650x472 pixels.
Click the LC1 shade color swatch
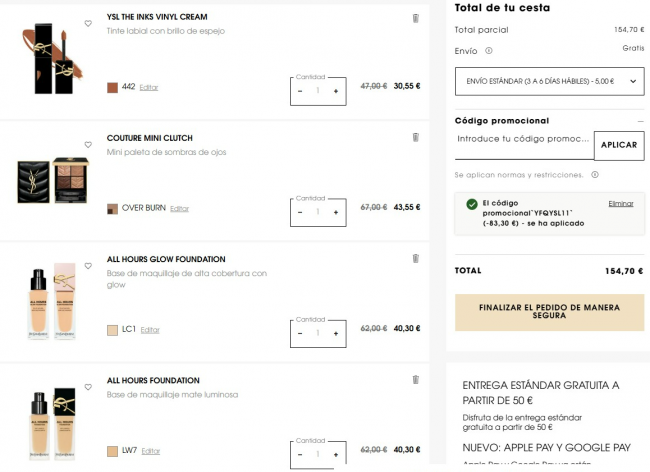(112, 330)
